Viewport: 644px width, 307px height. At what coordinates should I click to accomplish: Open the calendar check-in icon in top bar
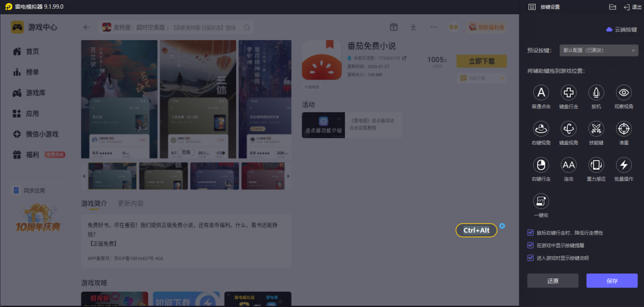tap(394, 27)
